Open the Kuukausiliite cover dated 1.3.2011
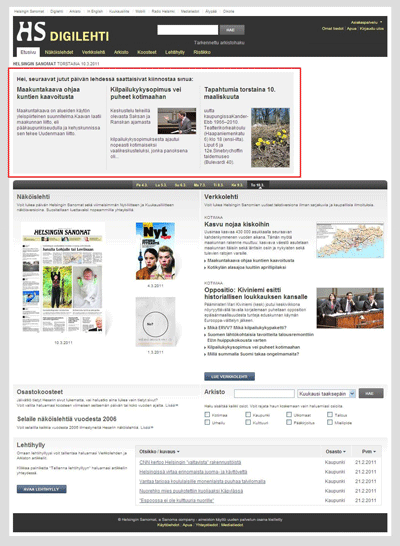Screen dimensions: 400x546 tap(155, 322)
